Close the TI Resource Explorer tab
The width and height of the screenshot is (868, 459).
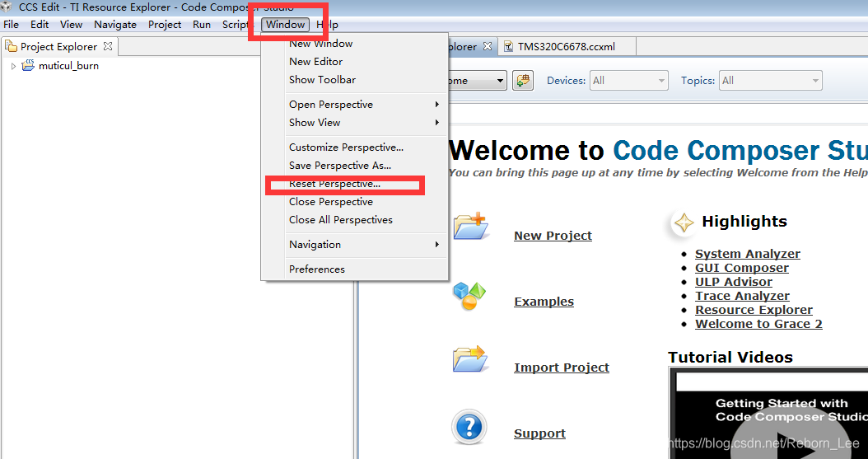coord(488,46)
